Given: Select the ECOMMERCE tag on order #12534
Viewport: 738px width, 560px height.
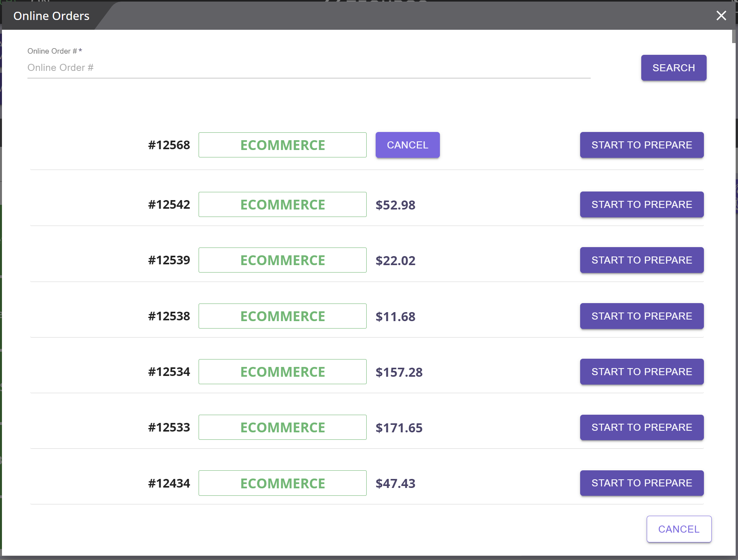Looking at the screenshot, I should pyautogui.click(x=282, y=372).
